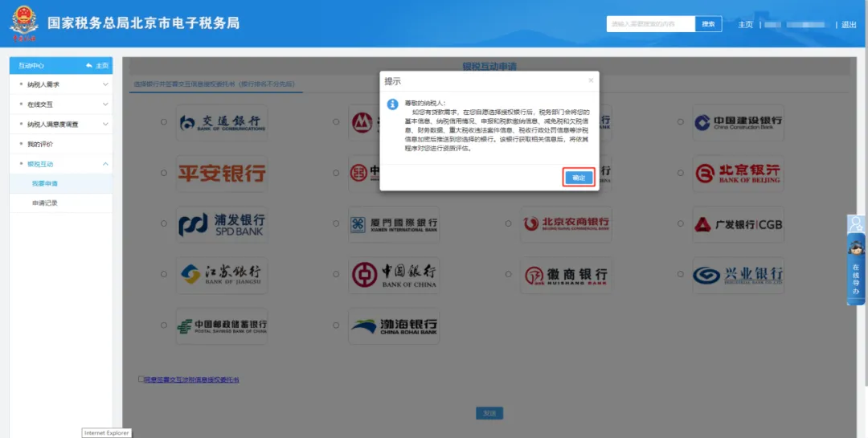This screenshot has width=868, height=438.
Task: Select the 北京农商银行 radio button
Action: (x=508, y=223)
